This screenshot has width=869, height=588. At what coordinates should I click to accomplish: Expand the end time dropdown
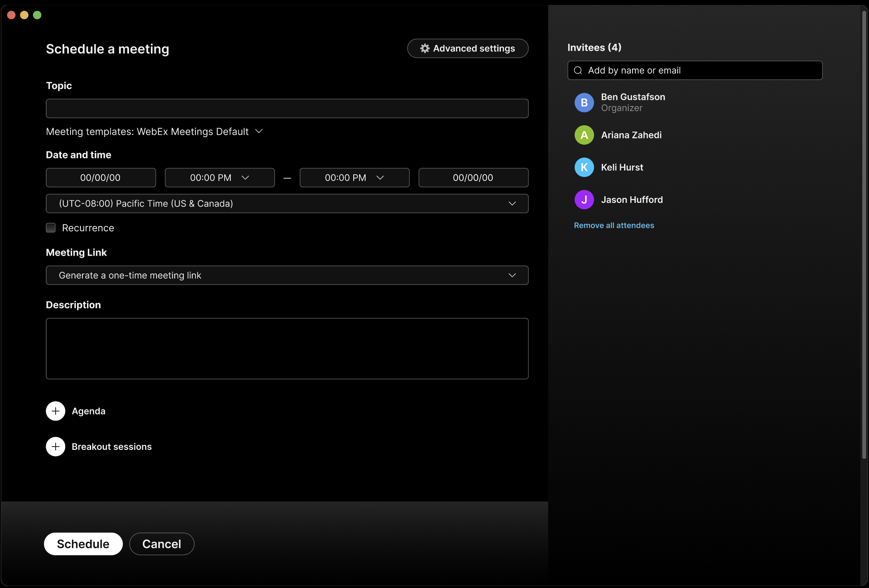(x=380, y=178)
